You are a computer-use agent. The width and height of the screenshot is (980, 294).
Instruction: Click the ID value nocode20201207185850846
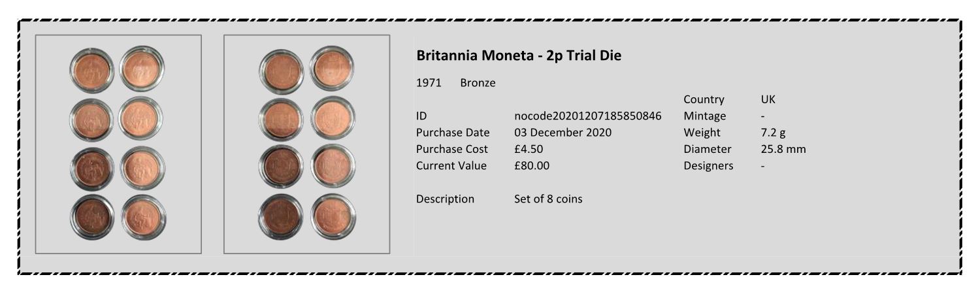coord(588,116)
